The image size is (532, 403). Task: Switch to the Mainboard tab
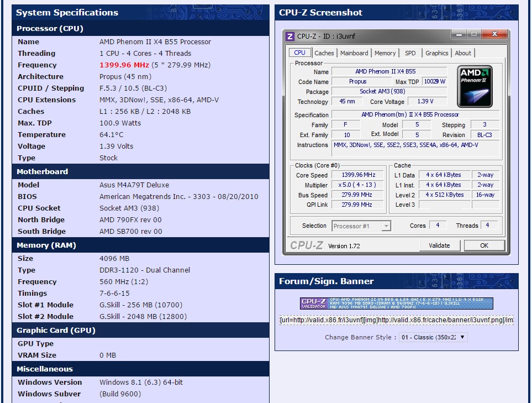354,53
